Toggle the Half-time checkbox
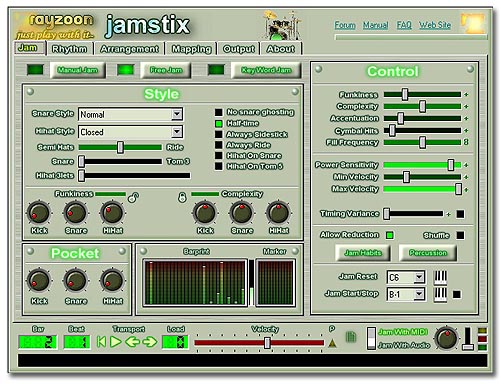Screen dimensions: 500x384 point(218,124)
